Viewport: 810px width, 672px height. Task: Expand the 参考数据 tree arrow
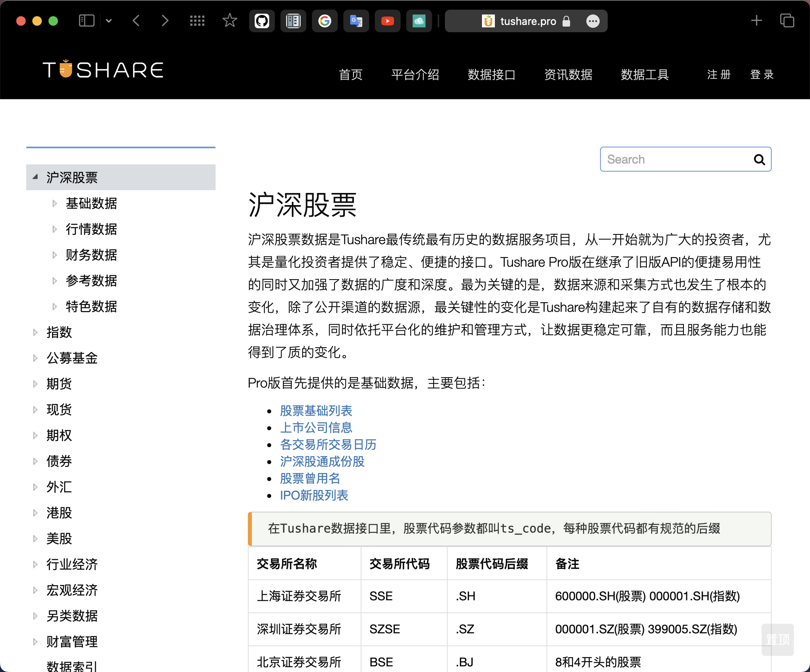55,281
